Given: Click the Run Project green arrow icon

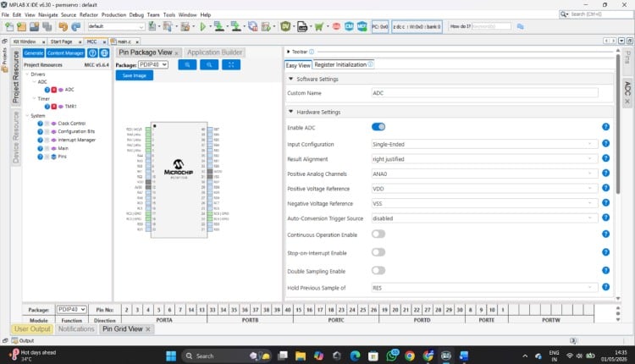Looking at the screenshot, I should tap(203, 27).
